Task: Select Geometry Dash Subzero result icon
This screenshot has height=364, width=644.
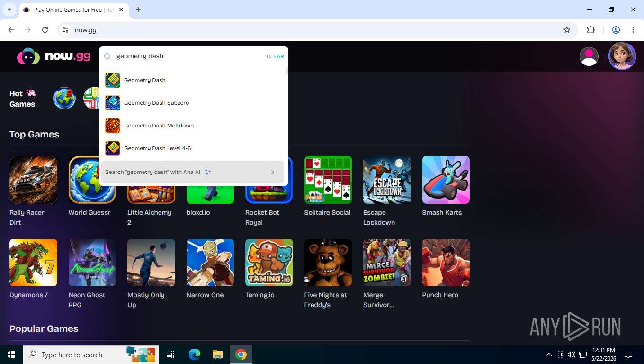Action: 113,103
